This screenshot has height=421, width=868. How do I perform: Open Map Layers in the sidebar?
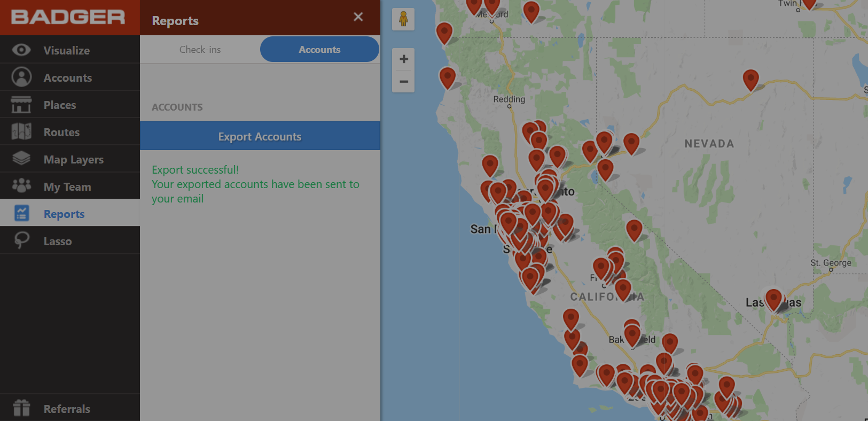[74, 159]
